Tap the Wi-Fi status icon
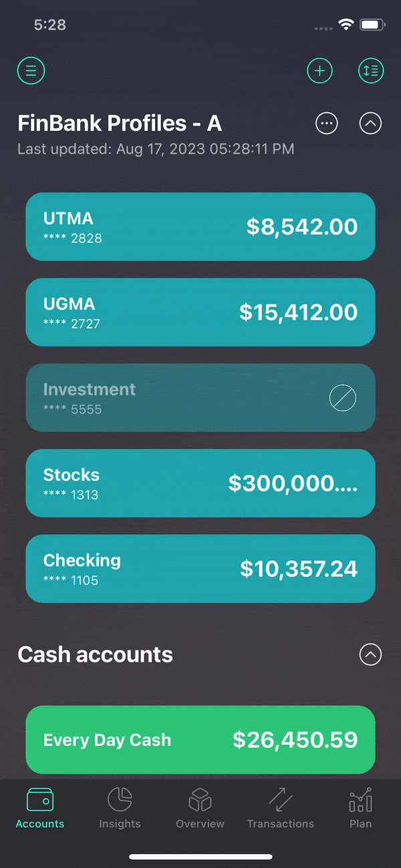401x868 pixels. [346, 25]
